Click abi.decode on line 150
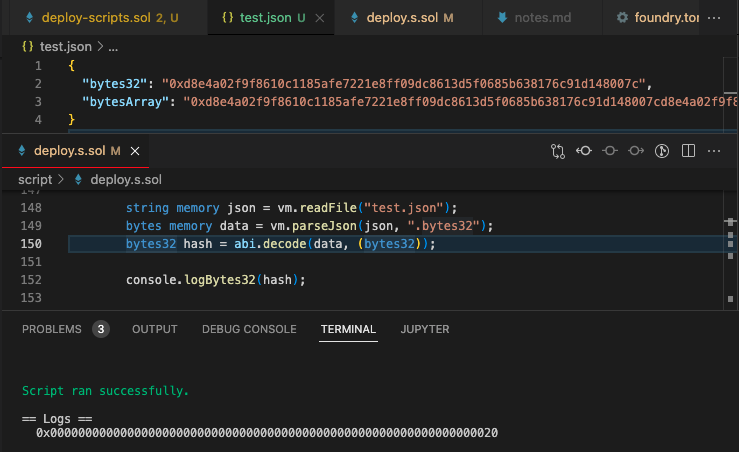Screen dimensions: 739x452 tap(270, 244)
